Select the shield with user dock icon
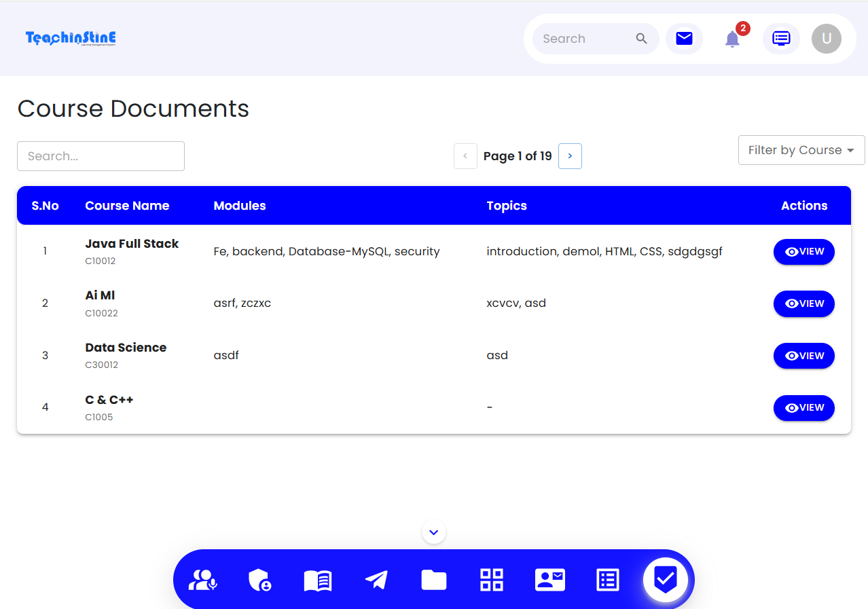The height and width of the screenshot is (609, 868). coord(259,580)
